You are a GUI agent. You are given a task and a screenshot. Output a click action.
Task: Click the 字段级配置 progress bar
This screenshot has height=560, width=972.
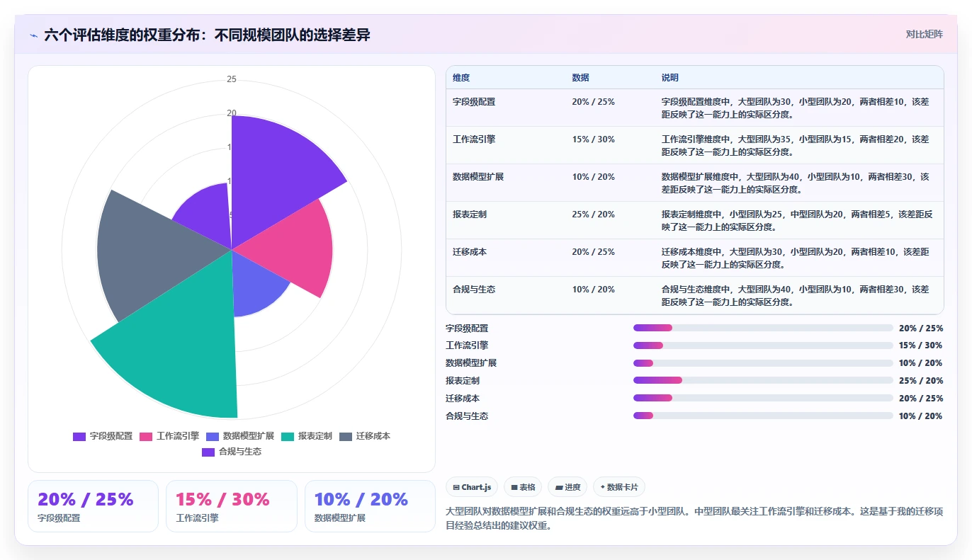763,328
